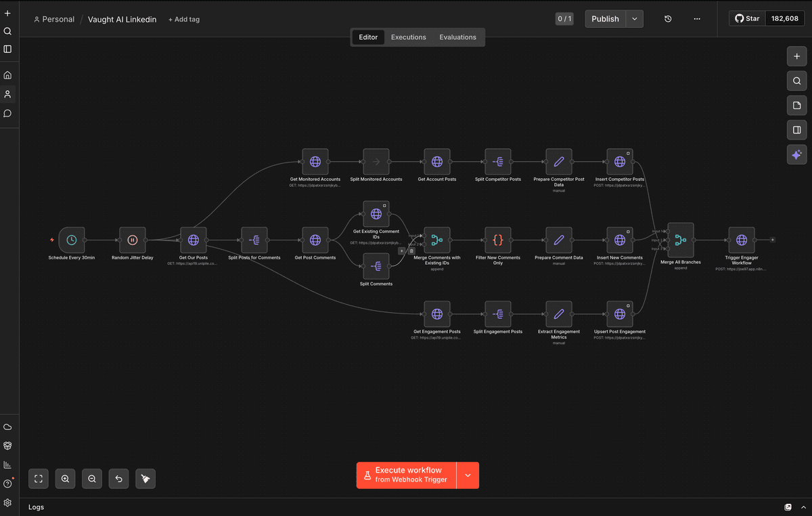Zoom in on the canvas
This screenshot has height=516, width=812.
pos(65,479)
